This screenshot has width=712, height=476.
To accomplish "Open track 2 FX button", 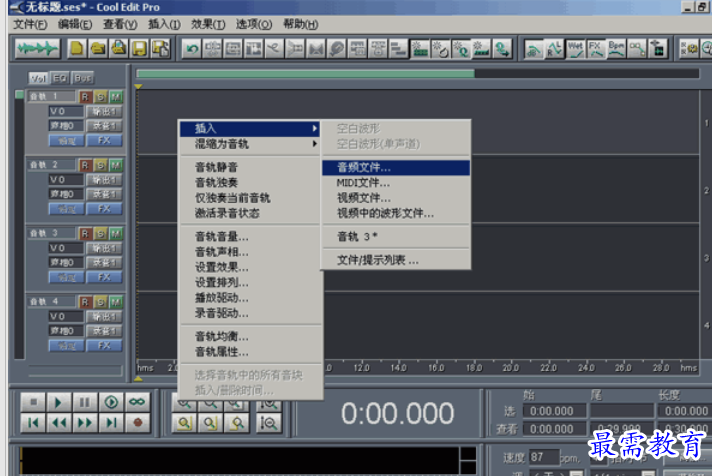I will (x=104, y=209).
